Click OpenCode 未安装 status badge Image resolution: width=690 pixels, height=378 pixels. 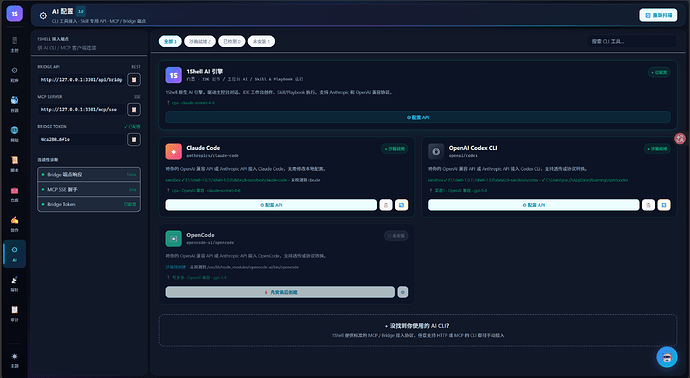coord(396,236)
